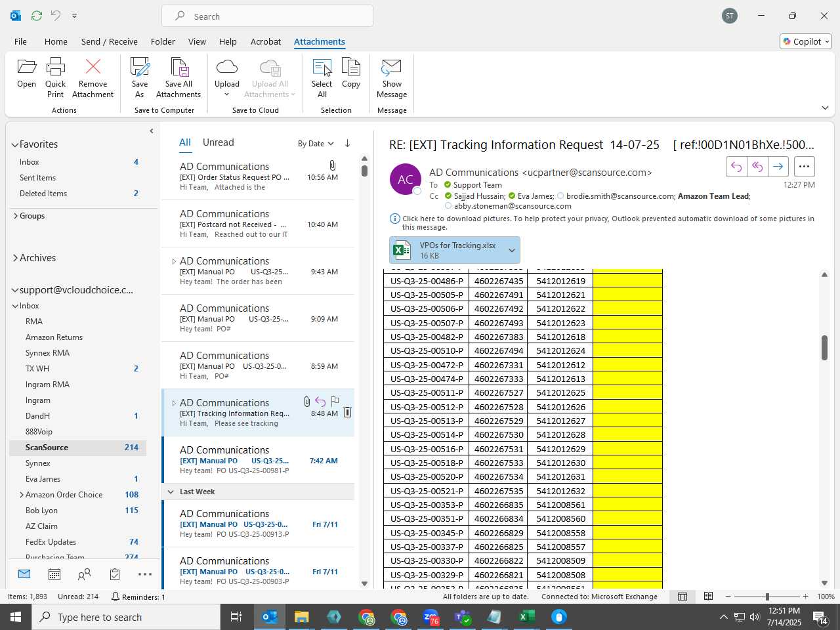Switch to the Home ribbon tab

point(56,41)
